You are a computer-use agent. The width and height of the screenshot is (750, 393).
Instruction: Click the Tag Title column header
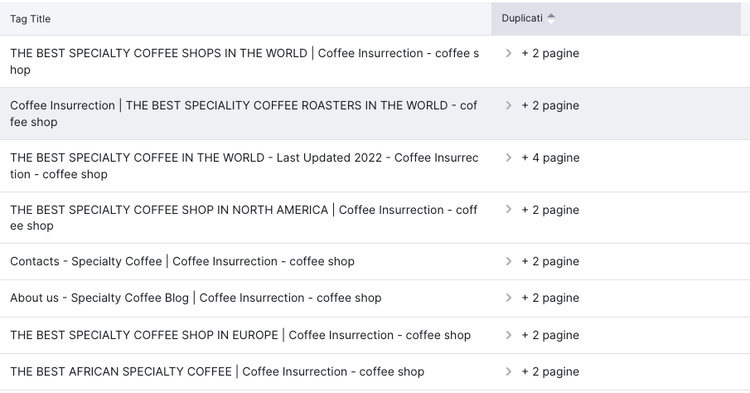tap(30, 19)
